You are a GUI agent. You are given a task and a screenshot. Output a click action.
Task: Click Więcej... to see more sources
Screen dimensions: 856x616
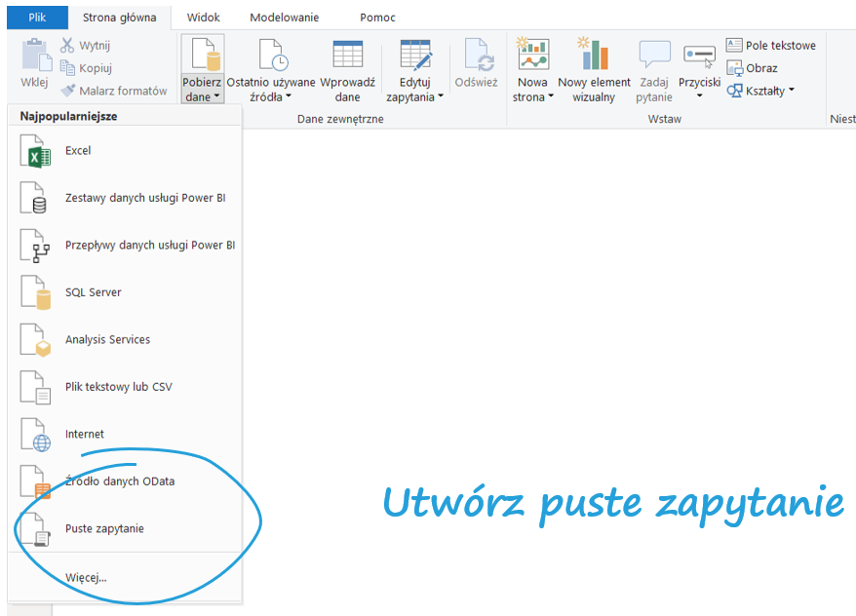(86, 577)
